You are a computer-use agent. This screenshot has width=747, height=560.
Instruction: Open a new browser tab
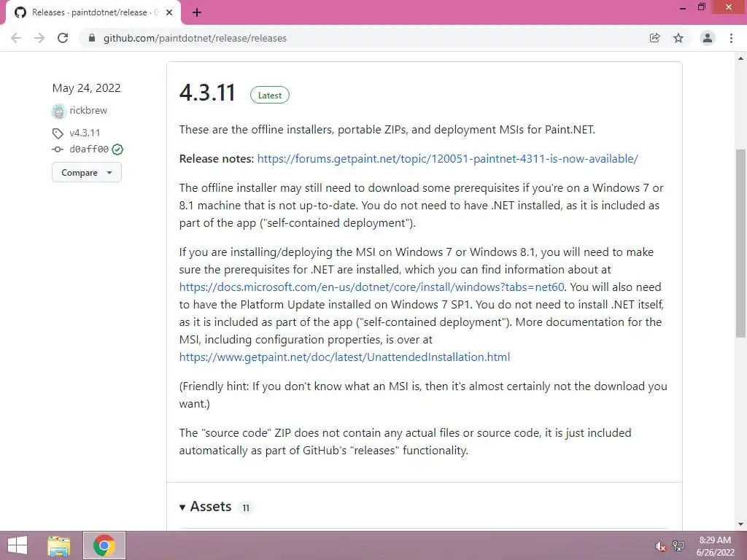[197, 13]
